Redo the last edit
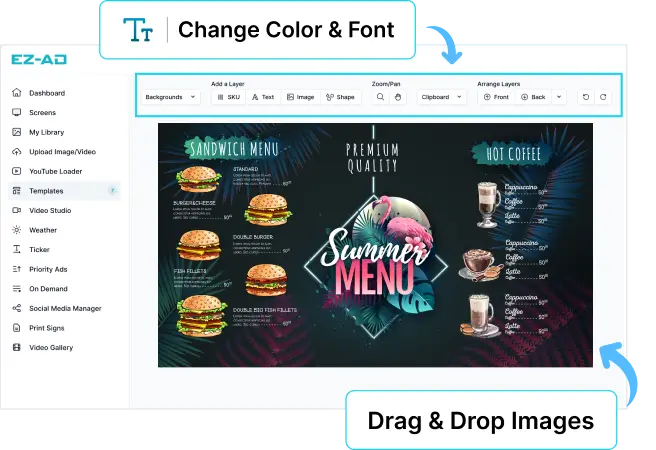 (x=603, y=97)
